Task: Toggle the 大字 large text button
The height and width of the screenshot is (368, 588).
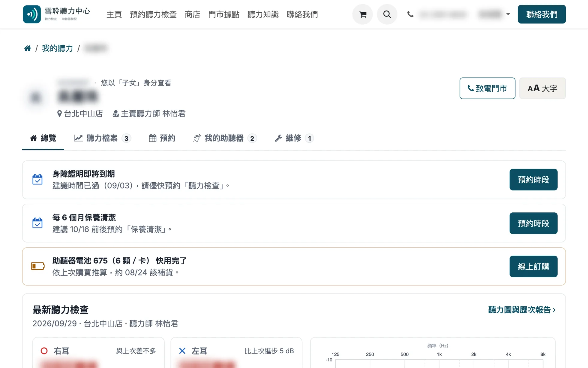Action: click(x=542, y=88)
